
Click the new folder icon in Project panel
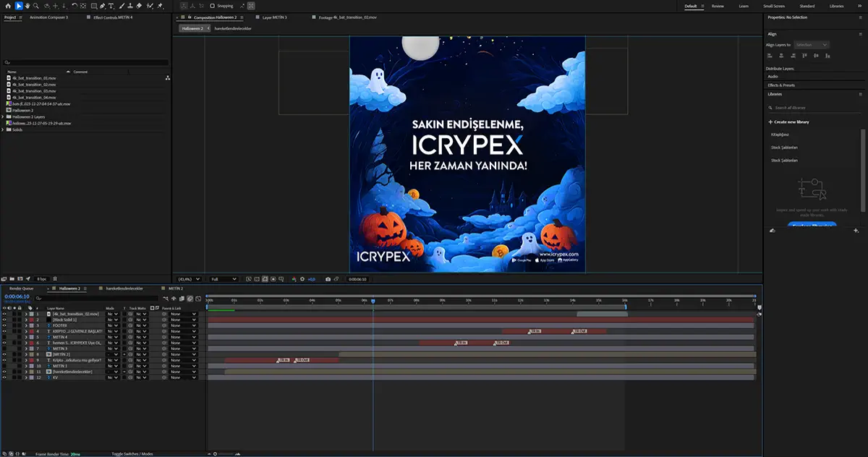point(12,278)
